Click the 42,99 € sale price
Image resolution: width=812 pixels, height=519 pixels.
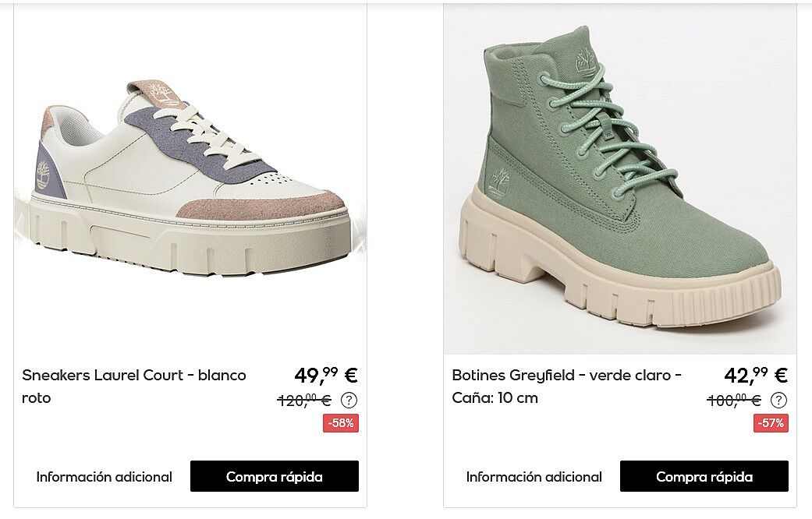point(756,375)
